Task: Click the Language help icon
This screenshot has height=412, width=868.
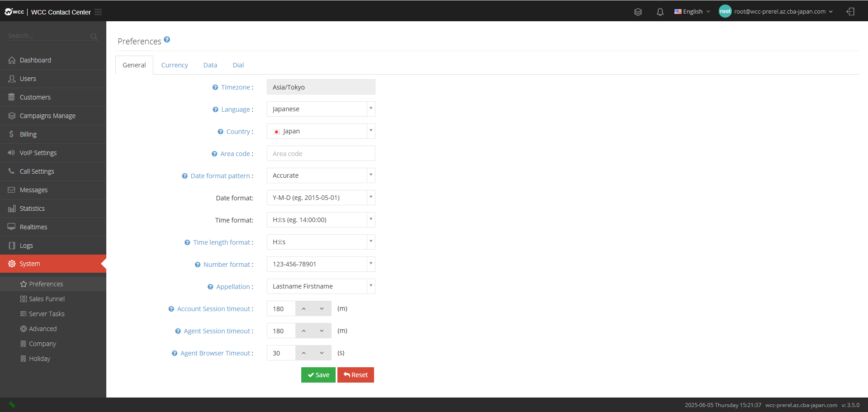Action: pos(215,109)
